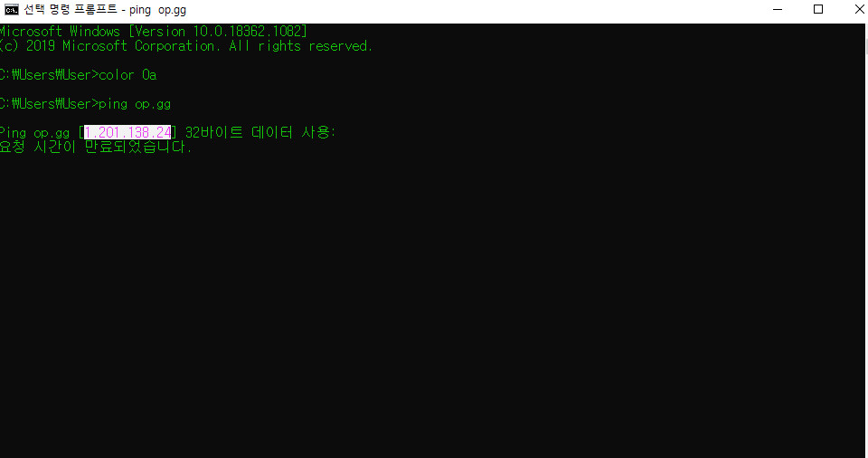This screenshot has width=868, height=458.
Task: Minimize the Command Prompt window
Action: pyautogui.click(x=778, y=9)
